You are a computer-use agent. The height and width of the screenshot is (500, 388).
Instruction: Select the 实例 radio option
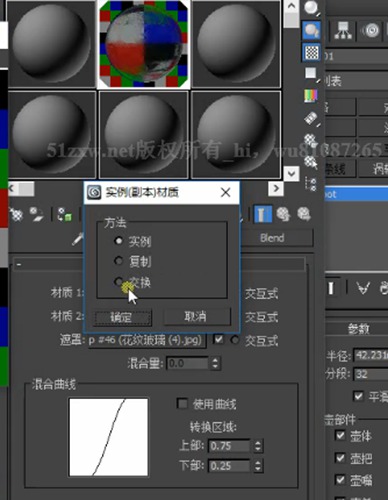click(118, 240)
